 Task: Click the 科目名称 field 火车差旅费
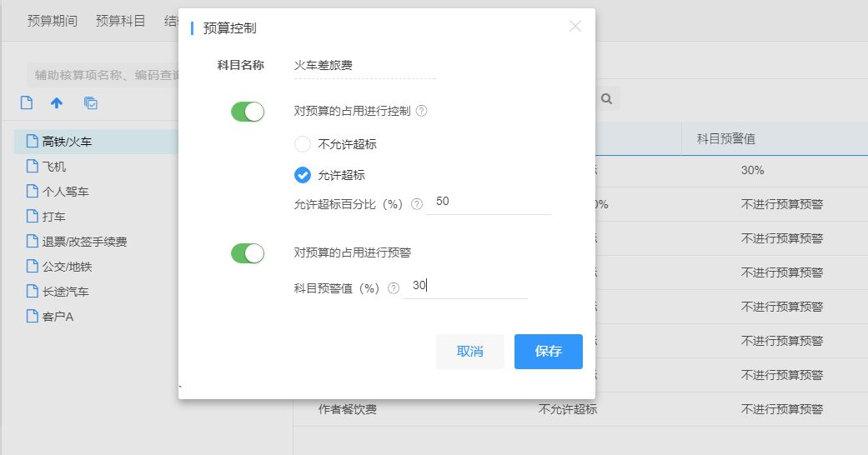tap(365, 66)
